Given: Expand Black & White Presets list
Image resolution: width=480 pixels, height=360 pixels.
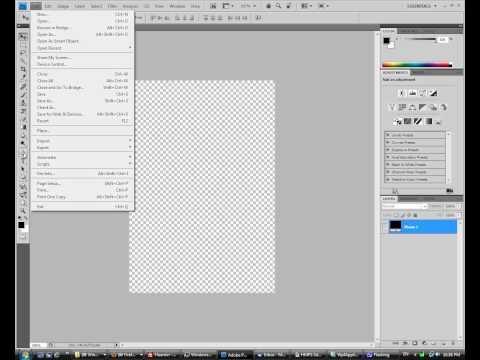Looking at the screenshot, I should coord(388,164).
